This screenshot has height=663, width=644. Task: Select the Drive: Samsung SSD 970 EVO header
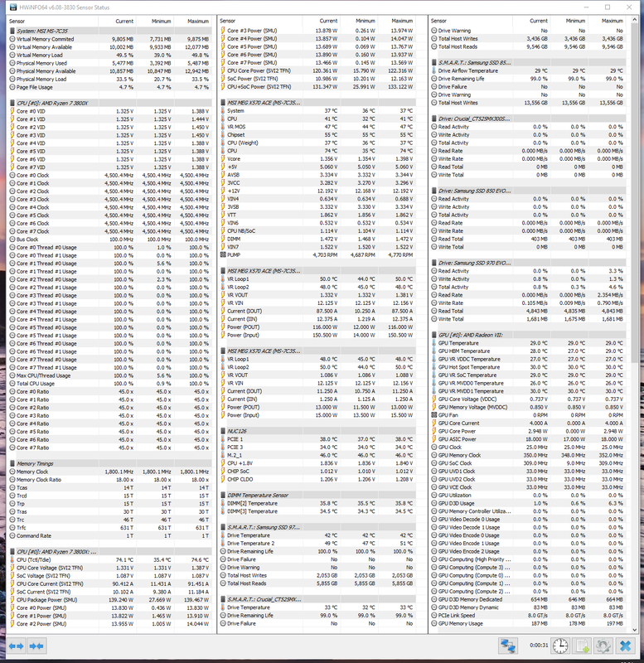pos(528,263)
